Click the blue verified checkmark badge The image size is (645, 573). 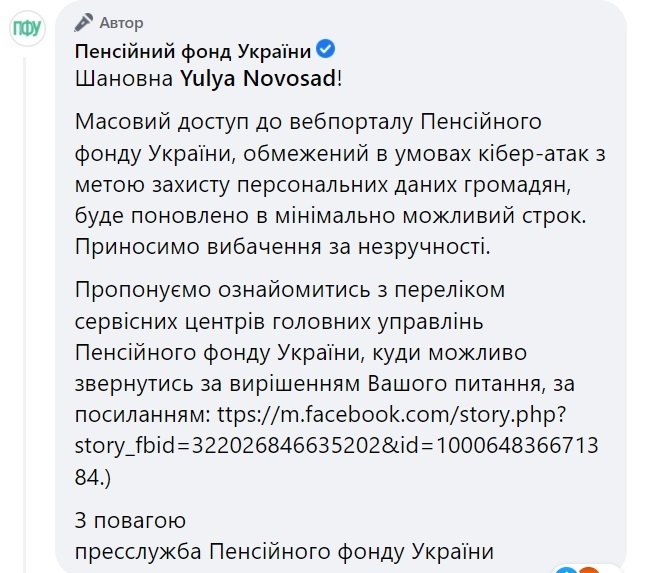325,49
